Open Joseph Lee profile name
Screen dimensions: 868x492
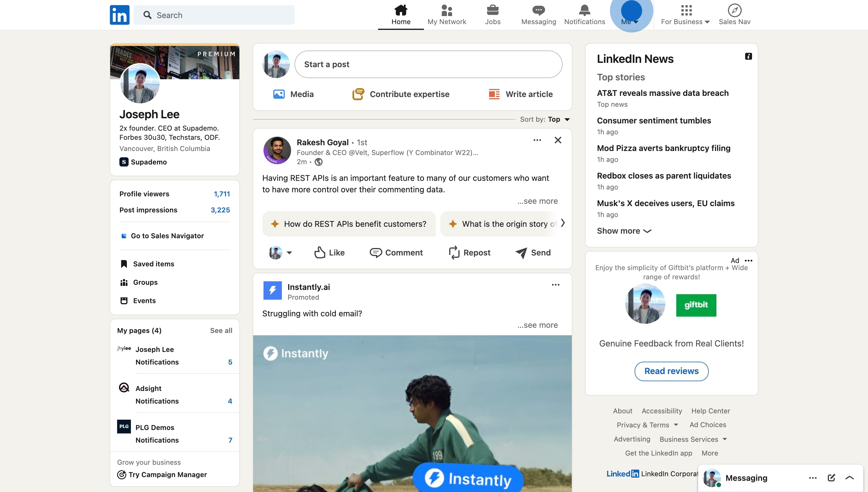(x=149, y=114)
